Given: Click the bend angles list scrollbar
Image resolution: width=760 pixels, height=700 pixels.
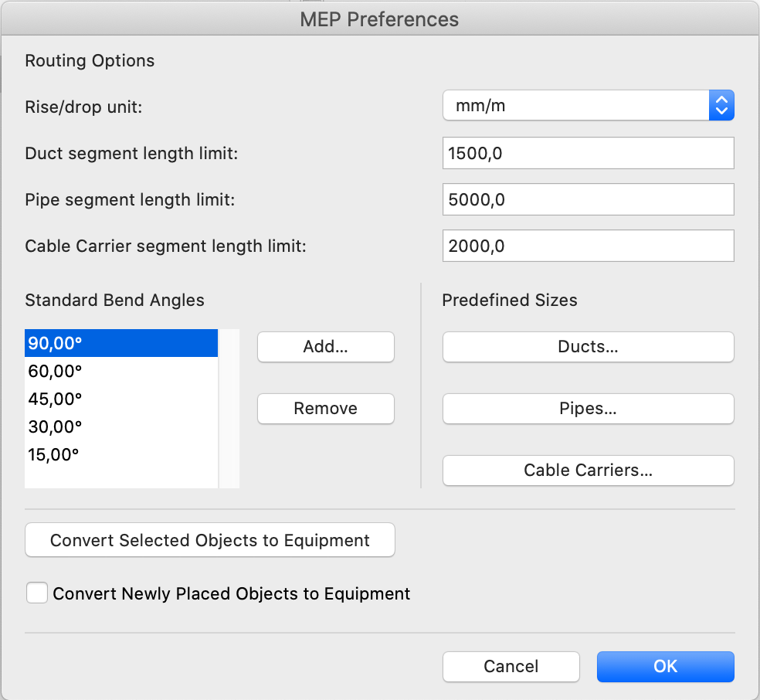Looking at the screenshot, I should [229, 409].
